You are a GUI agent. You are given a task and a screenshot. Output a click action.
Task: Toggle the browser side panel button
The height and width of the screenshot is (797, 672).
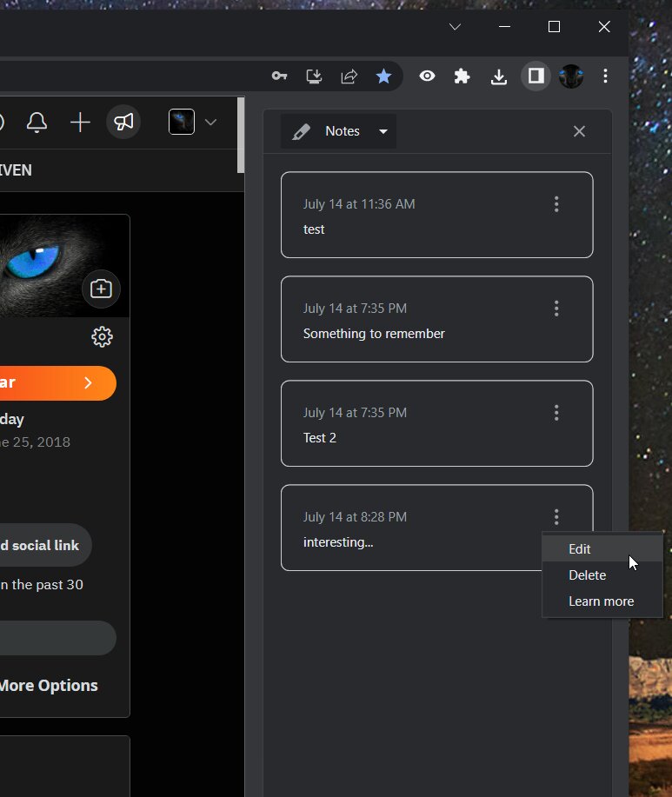tap(536, 76)
